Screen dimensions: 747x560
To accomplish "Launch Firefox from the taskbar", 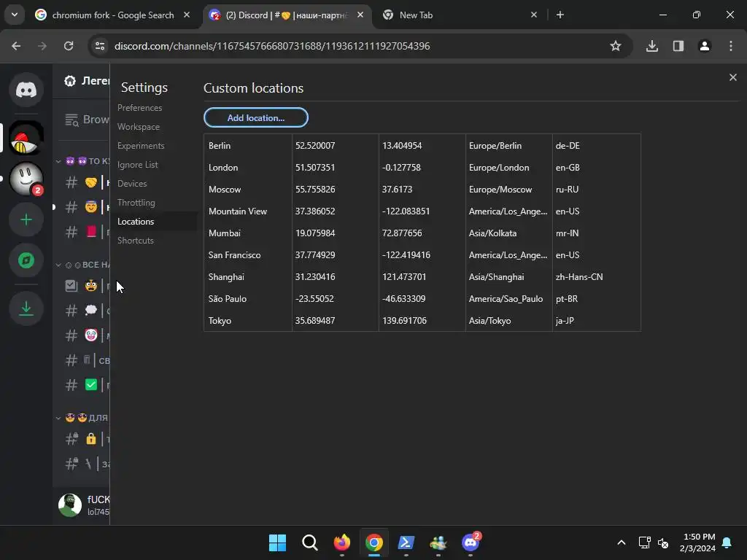I will coord(341,542).
